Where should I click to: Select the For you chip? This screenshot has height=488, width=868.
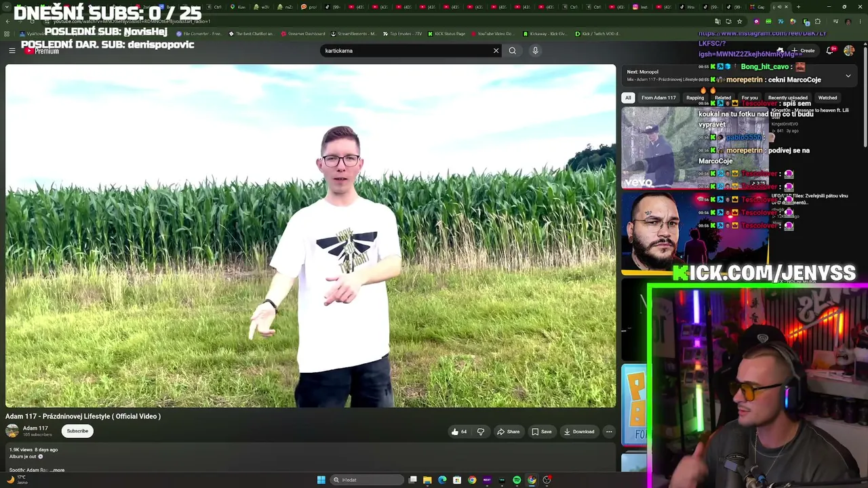749,98
